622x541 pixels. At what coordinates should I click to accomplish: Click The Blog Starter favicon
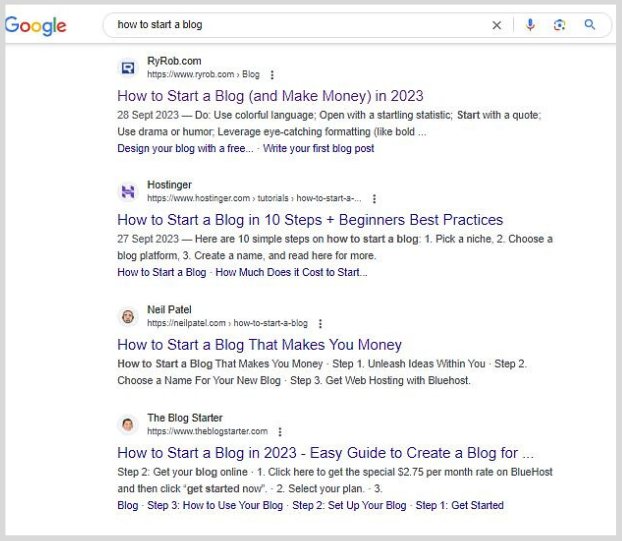coord(128,424)
